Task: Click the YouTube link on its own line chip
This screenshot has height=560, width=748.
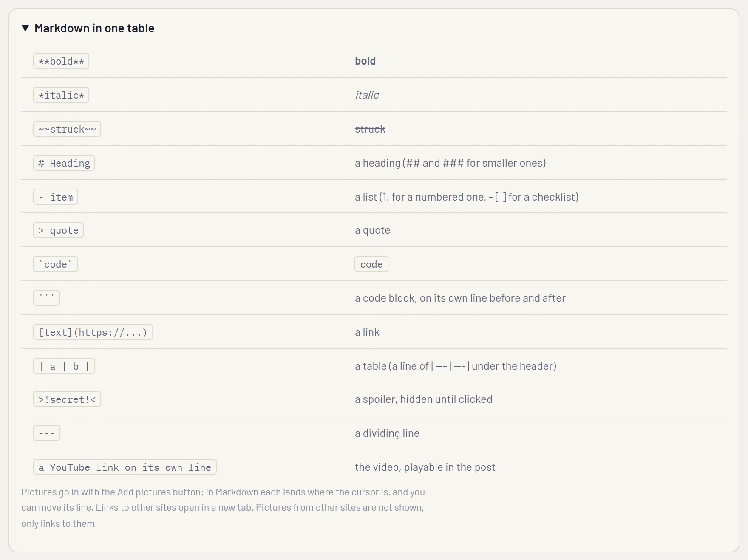Action: click(125, 467)
